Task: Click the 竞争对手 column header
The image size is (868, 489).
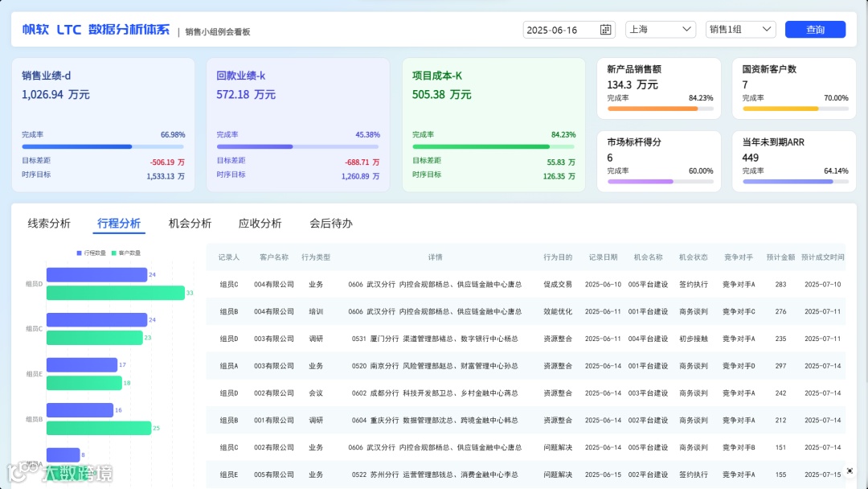Action: [x=739, y=257]
